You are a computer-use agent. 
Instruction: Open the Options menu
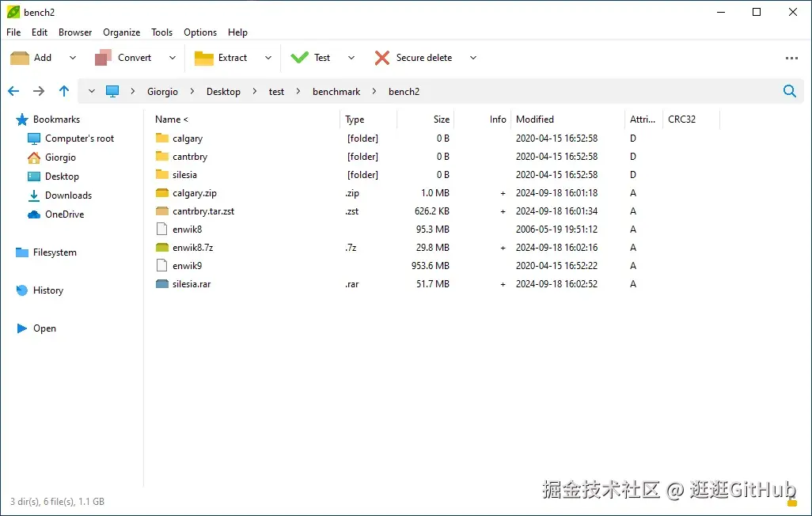tap(199, 32)
